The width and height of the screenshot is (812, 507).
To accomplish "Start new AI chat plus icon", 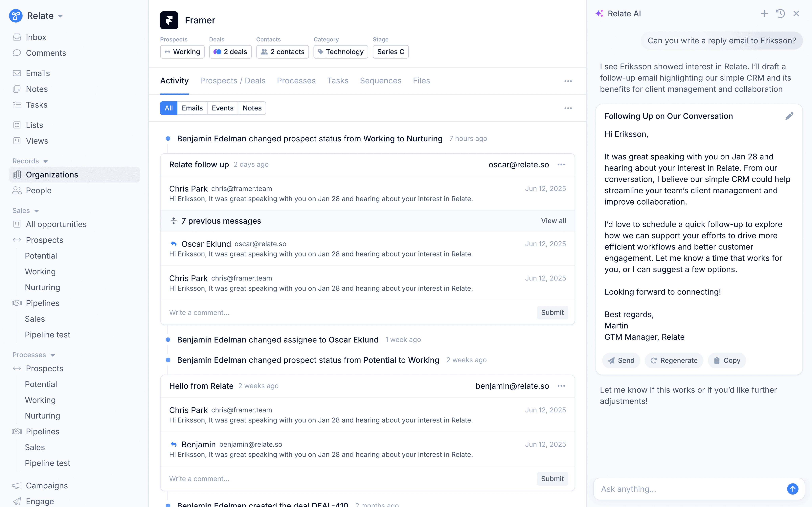I will (x=764, y=14).
